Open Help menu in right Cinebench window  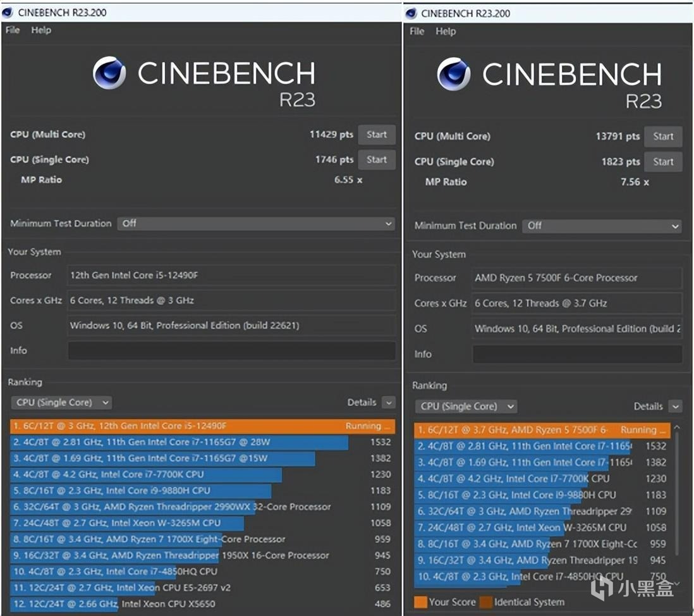(x=445, y=32)
